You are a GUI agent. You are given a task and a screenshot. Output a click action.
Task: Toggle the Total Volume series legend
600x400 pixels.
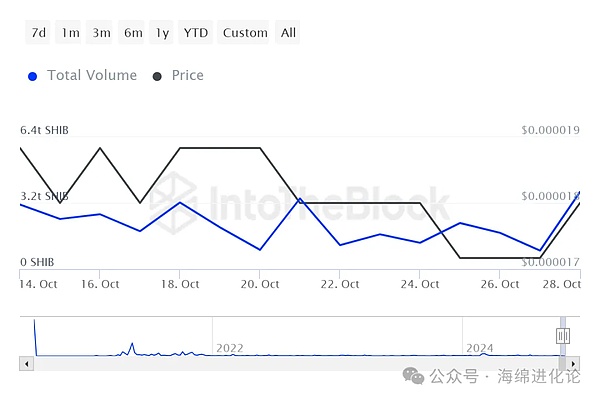[x=92, y=75]
